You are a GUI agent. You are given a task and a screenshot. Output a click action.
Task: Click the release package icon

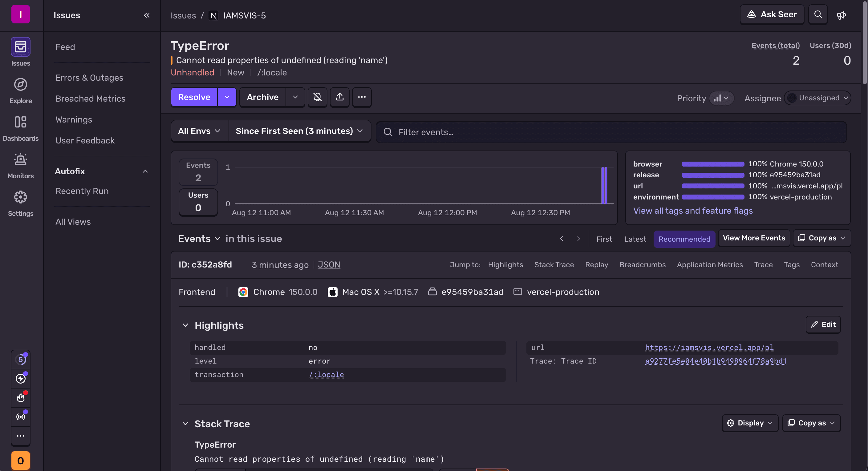tap(432, 292)
